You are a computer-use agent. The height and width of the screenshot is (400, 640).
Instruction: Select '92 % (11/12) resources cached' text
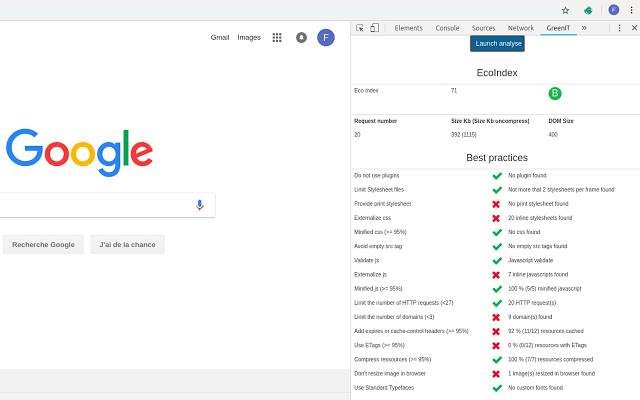546,331
